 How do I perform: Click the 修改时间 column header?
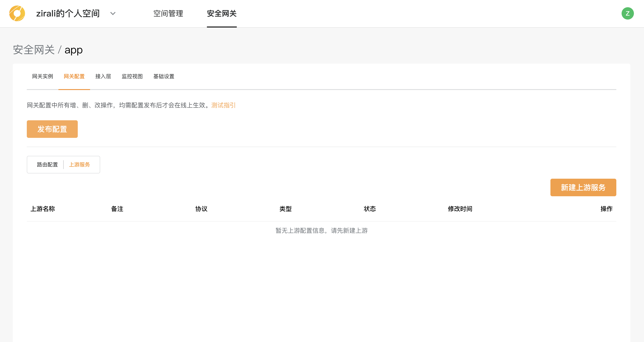click(460, 209)
